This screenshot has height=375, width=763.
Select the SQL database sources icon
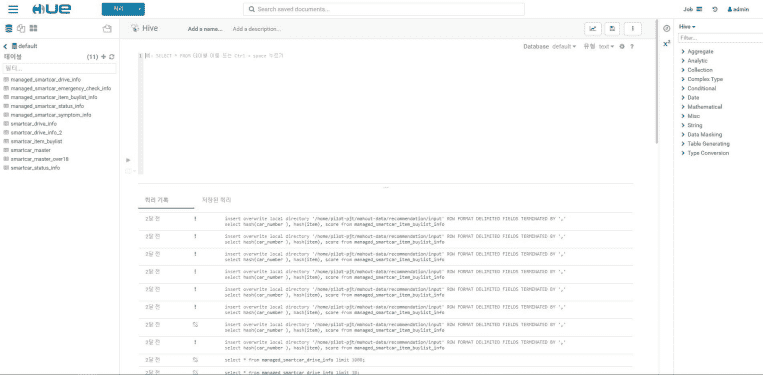click(x=8, y=29)
